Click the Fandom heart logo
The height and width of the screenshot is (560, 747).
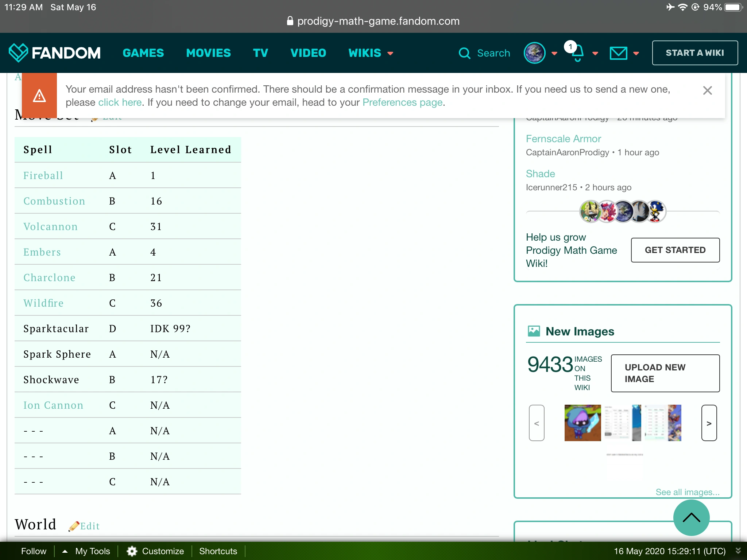tap(18, 52)
